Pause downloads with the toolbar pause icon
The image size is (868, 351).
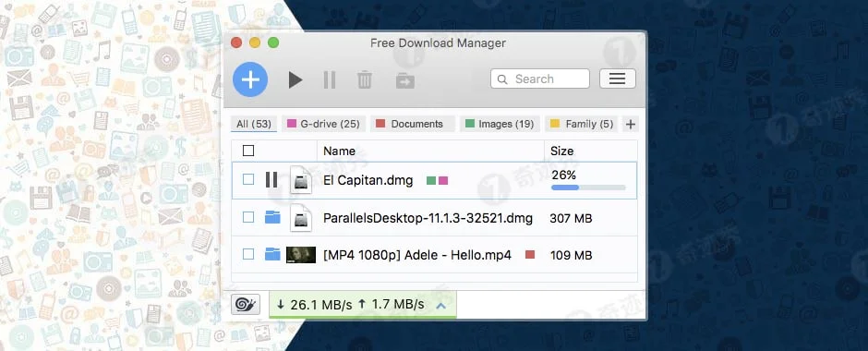330,79
